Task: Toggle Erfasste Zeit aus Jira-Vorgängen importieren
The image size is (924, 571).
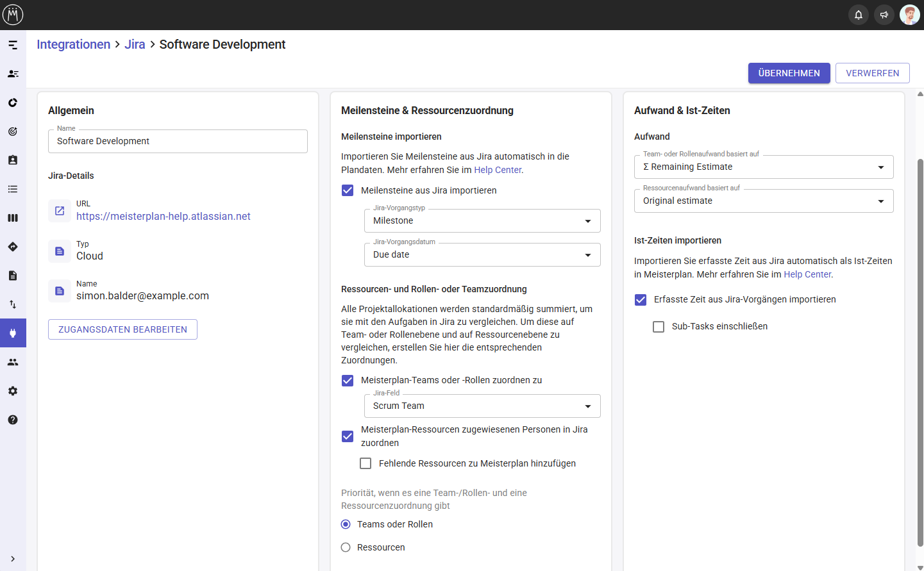Action: [x=641, y=300]
